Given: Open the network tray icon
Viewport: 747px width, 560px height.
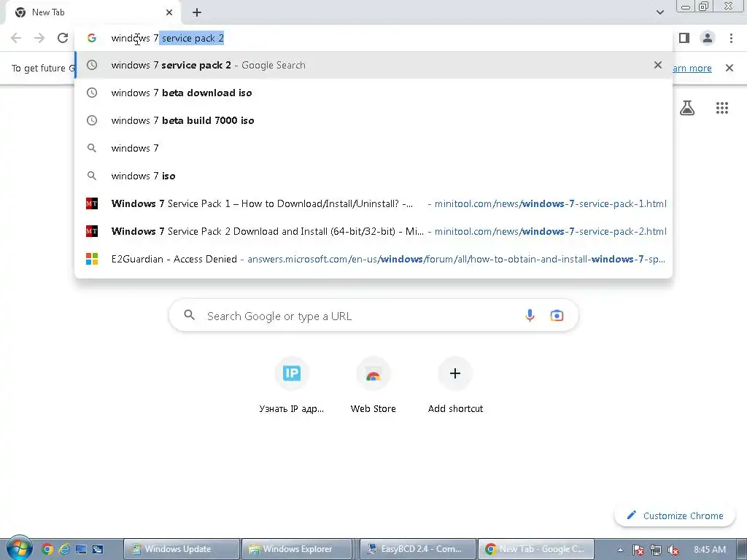Looking at the screenshot, I should point(656,550).
